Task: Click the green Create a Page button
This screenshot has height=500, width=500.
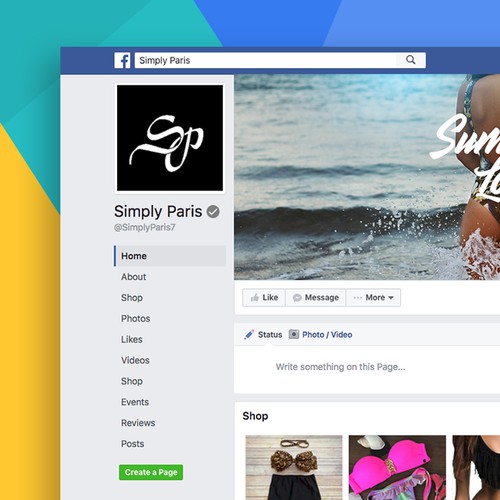Action: pyautogui.click(x=151, y=472)
